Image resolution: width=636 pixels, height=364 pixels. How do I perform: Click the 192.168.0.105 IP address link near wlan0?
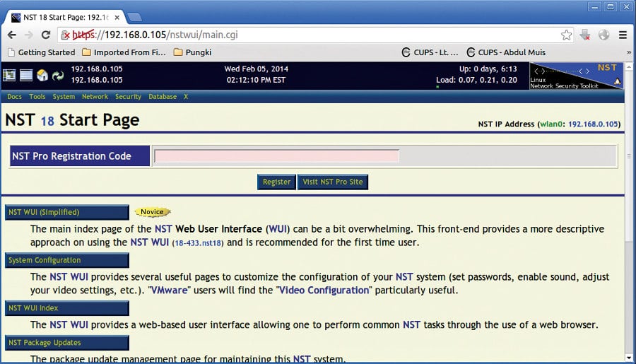593,124
